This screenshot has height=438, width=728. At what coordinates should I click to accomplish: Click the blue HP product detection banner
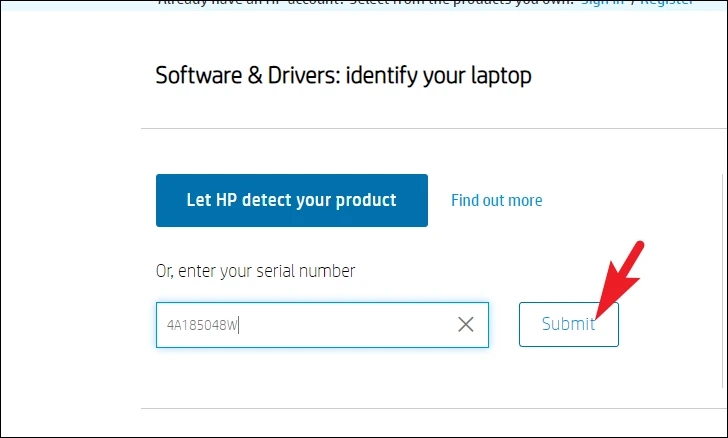(292, 200)
